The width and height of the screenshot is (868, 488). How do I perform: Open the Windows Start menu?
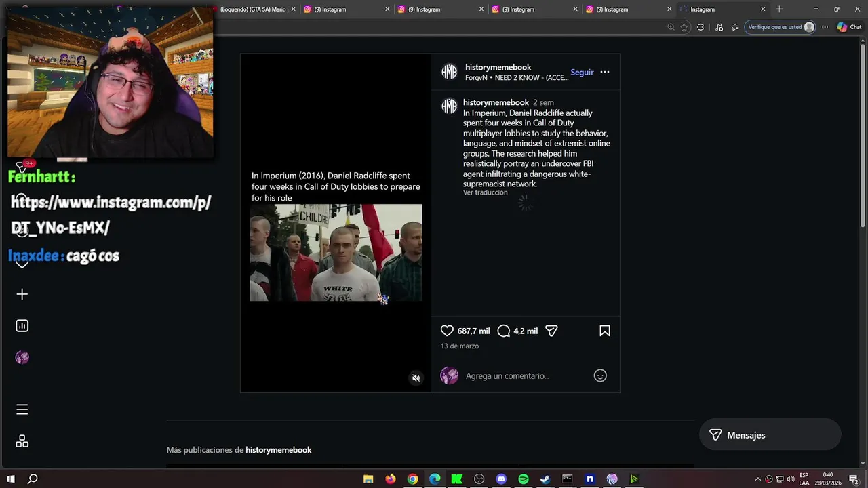[x=10, y=479]
